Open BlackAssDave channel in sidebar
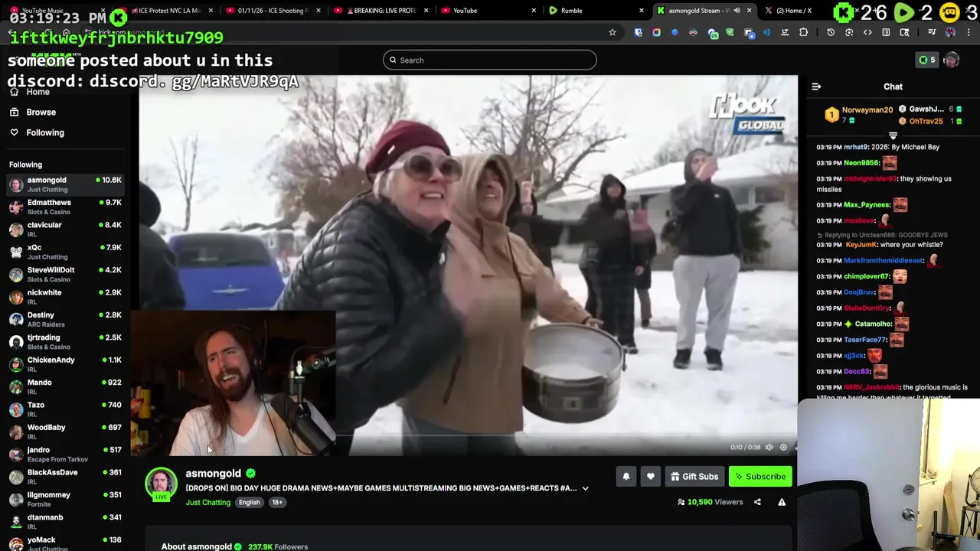The height and width of the screenshot is (551, 980). (x=65, y=476)
